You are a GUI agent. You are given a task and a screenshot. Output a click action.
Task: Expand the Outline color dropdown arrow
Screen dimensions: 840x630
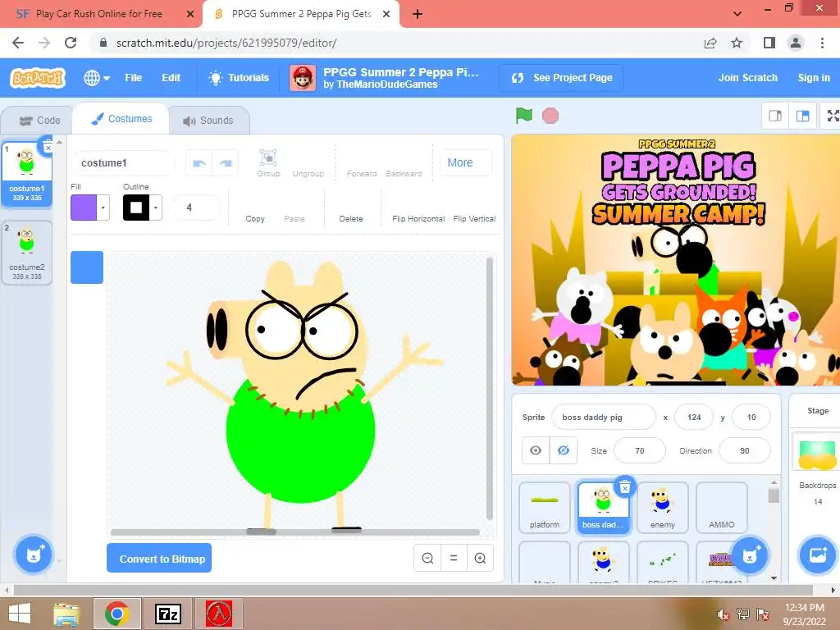point(156,208)
